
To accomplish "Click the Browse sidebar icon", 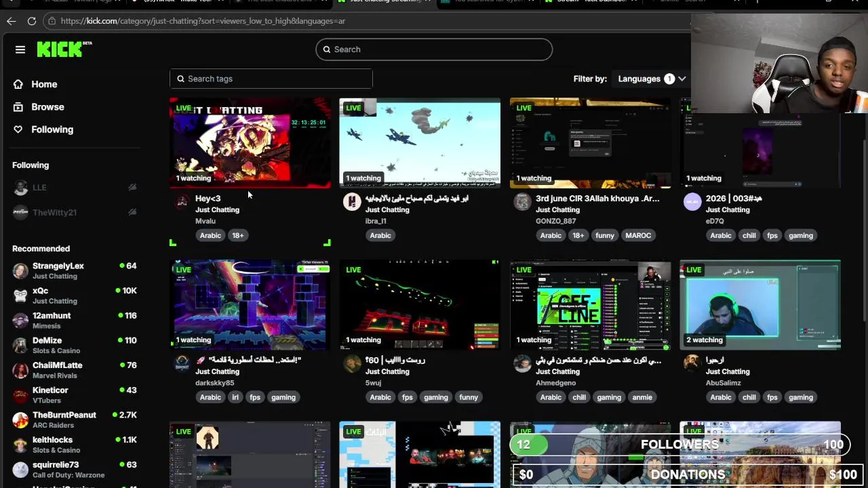I will [x=18, y=107].
